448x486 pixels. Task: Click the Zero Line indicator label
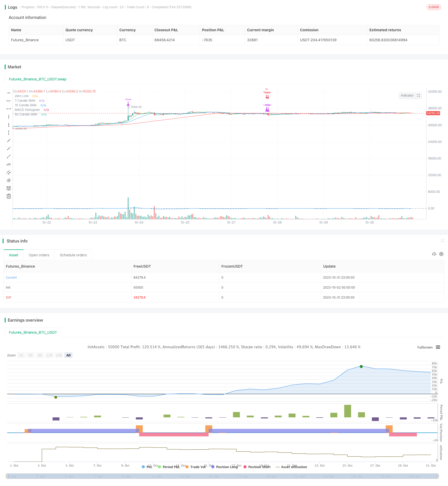tap(22, 96)
